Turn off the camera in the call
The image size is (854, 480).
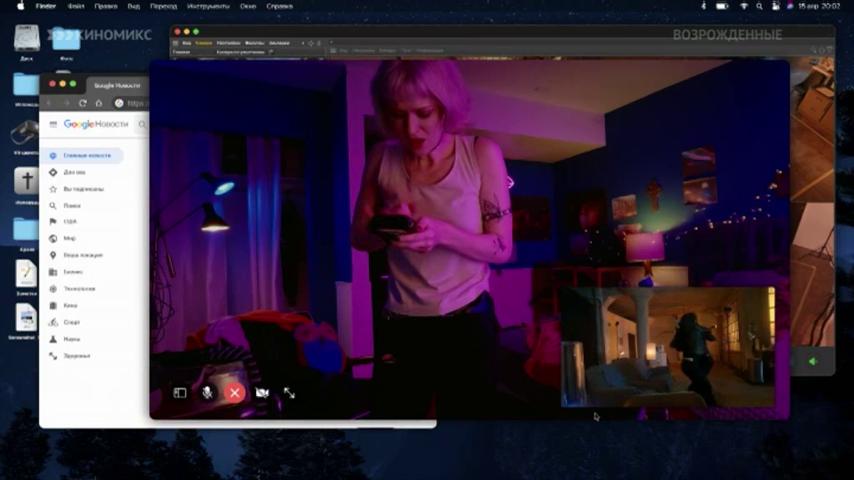point(262,393)
